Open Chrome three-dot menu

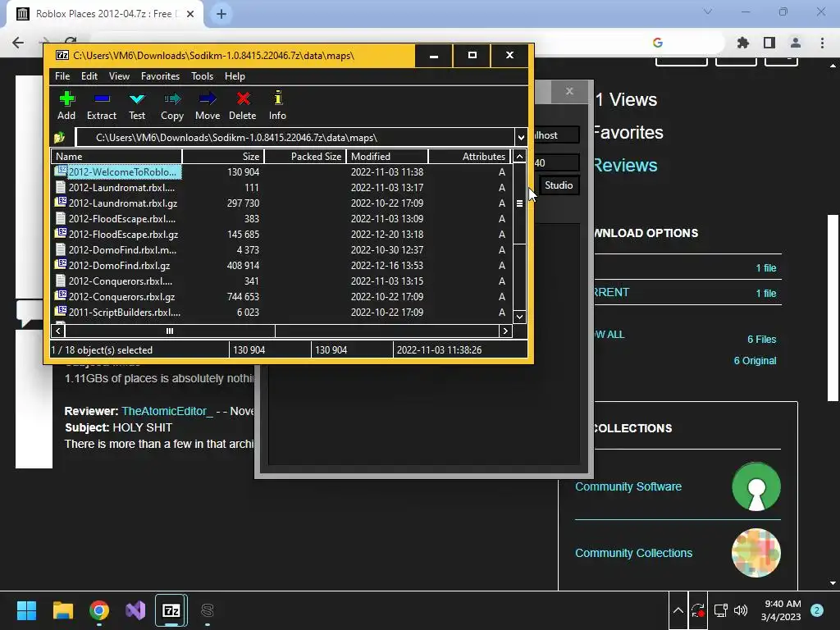(x=822, y=43)
